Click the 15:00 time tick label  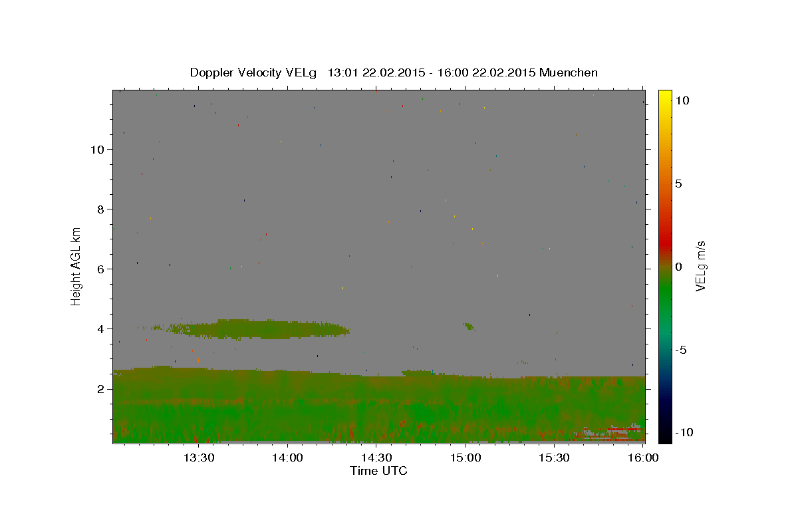coord(465,458)
